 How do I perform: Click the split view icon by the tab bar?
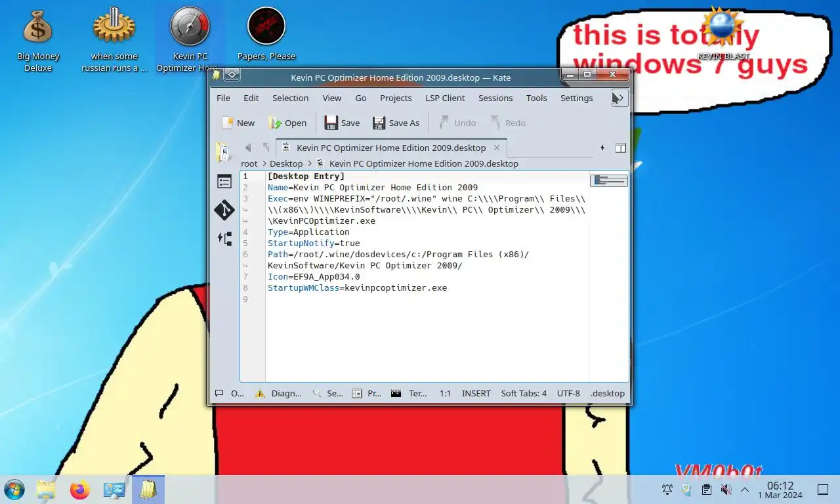pos(620,148)
